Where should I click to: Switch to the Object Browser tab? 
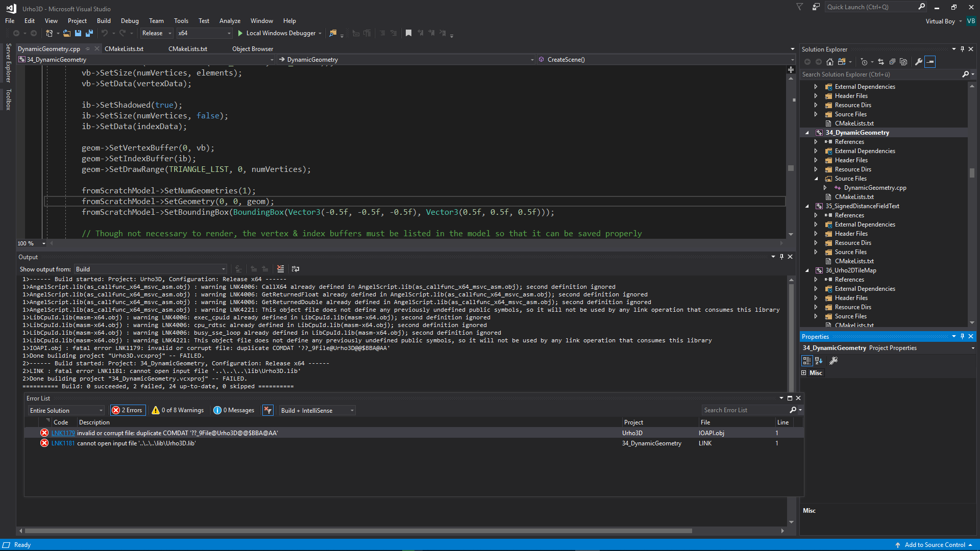click(253, 48)
